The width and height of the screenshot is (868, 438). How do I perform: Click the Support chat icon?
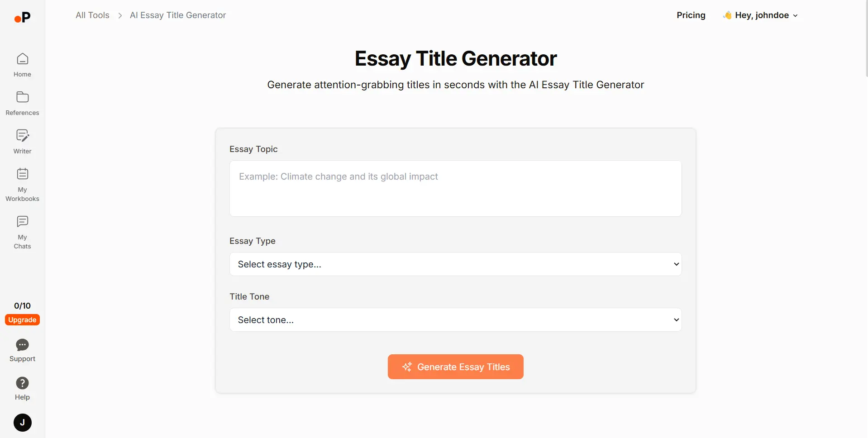click(x=22, y=345)
